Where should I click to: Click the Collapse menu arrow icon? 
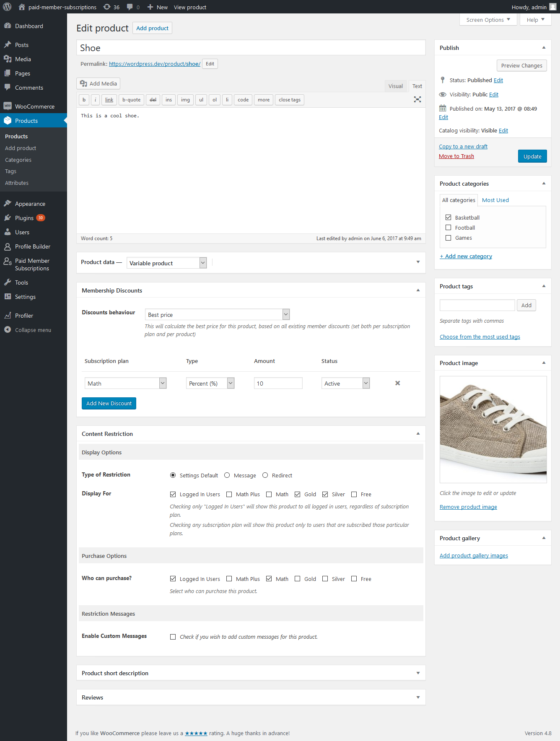tap(8, 330)
